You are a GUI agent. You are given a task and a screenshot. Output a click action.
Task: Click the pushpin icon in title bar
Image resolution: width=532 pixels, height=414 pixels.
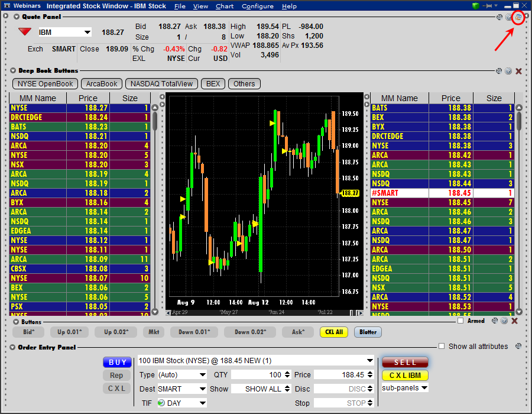click(x=488, y=6)
